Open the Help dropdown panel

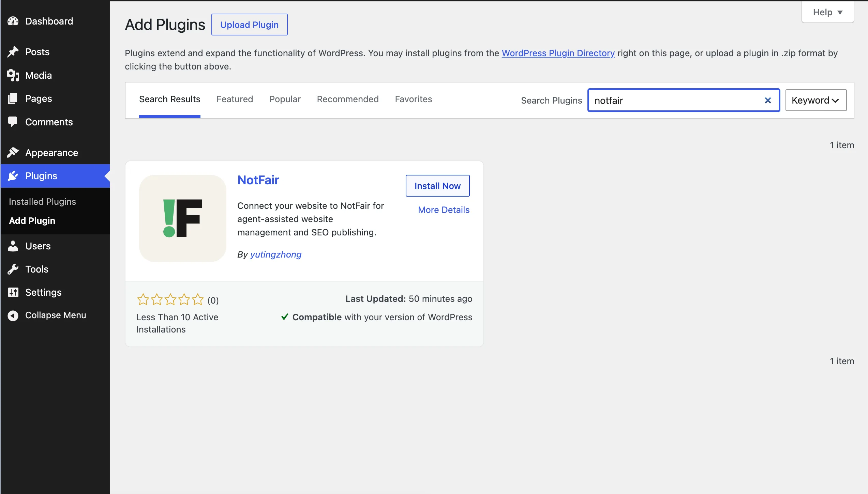tap(828, 12)
